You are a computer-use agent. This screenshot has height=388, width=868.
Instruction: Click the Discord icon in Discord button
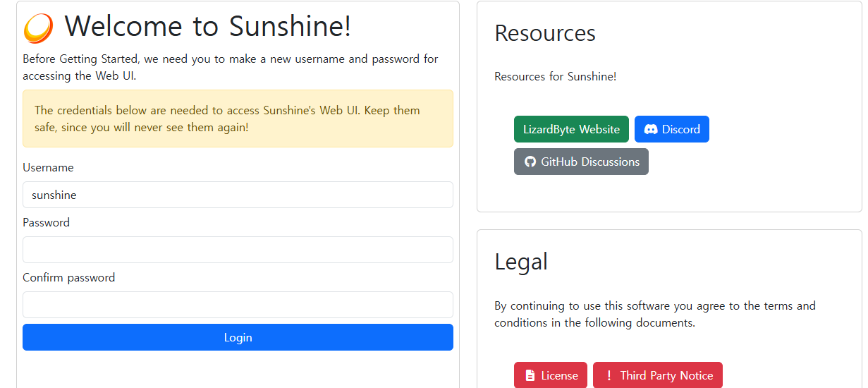(651, 129)
